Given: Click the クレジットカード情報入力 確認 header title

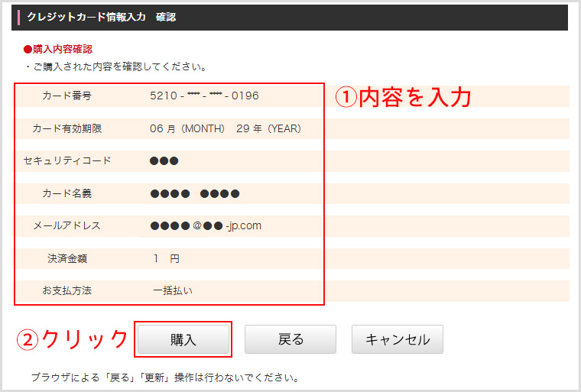Looking at the screenshot, I should [x=101, y=17].
